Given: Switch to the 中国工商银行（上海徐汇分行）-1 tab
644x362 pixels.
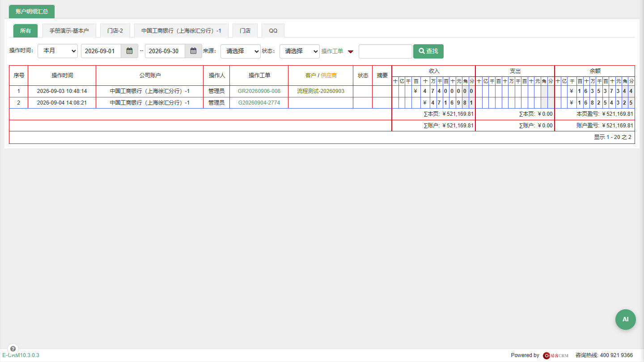Looking at the screenshot, I should tap(181, 31).
